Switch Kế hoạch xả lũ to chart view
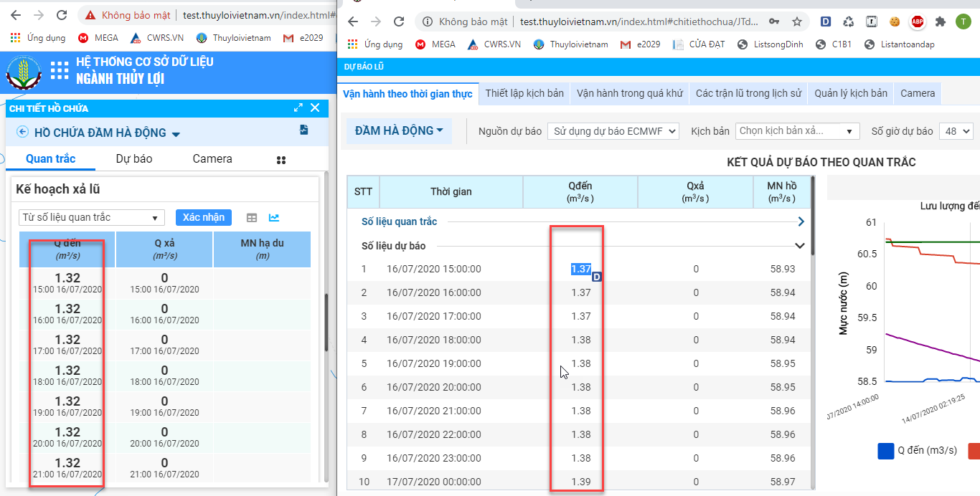This screenshot has height=496, width=980. [274, 218]
